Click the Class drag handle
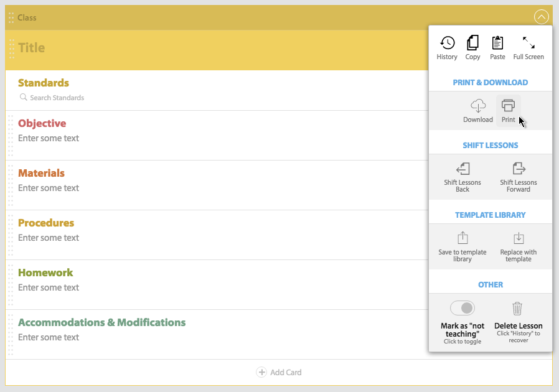This screenshot has height=392, width=559. tap(11, 17)
